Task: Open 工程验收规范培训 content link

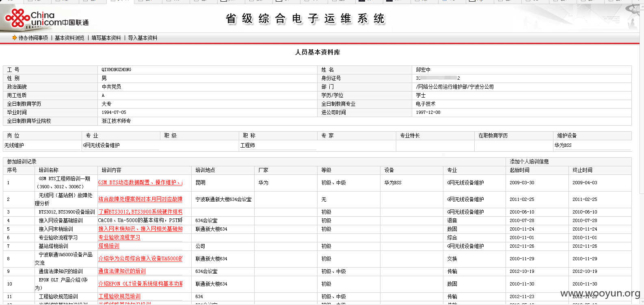Action: tap(119, 296)
